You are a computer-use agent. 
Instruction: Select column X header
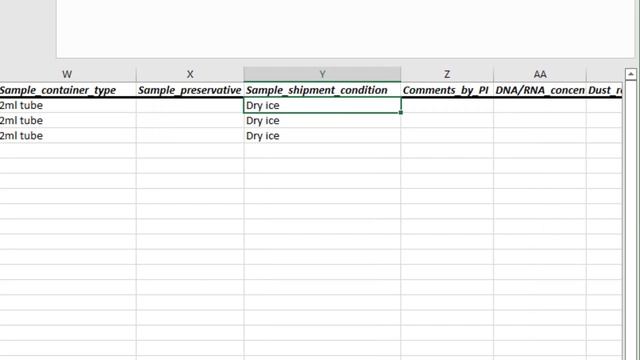[x=190, y=74]
